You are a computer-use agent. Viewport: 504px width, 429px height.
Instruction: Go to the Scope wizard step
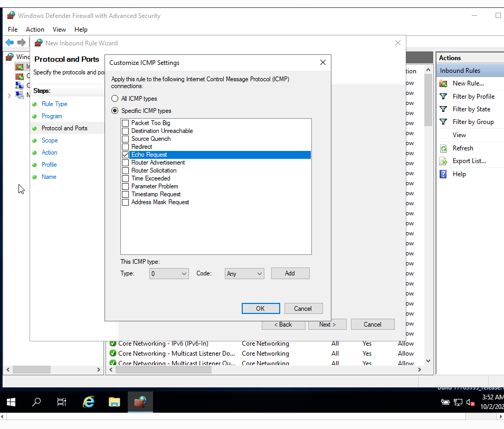point(50,140)
